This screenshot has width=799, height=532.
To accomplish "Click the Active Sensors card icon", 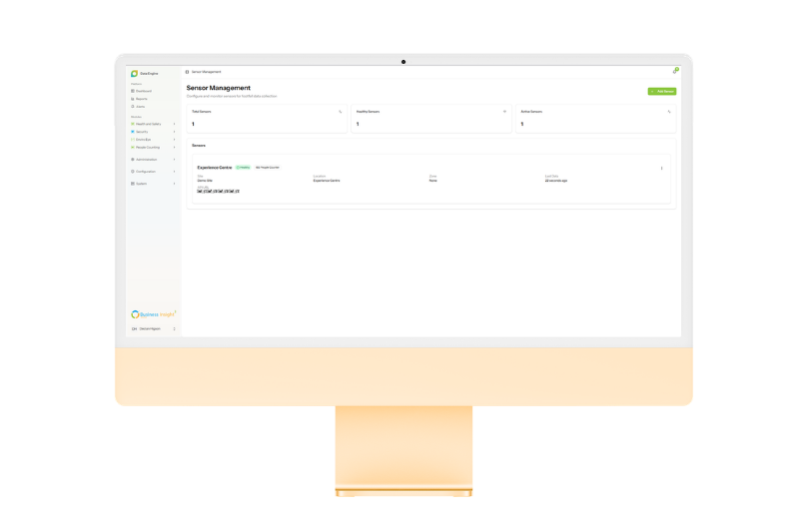I will tap(669, 112).
